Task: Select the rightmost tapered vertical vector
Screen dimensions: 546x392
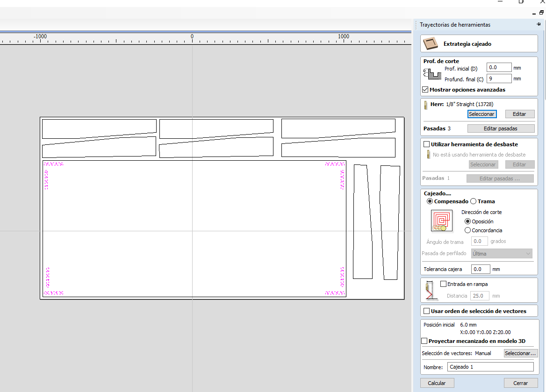Action: (x=390, y=222)
